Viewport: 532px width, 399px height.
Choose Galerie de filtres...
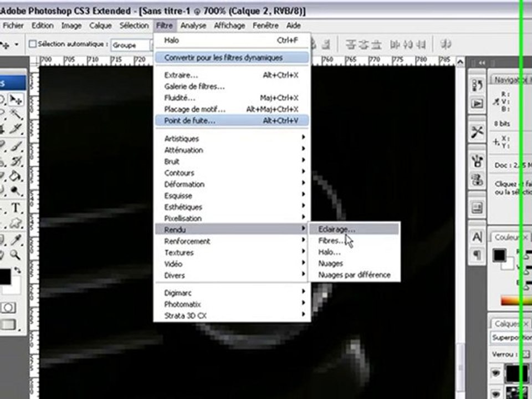232,86
